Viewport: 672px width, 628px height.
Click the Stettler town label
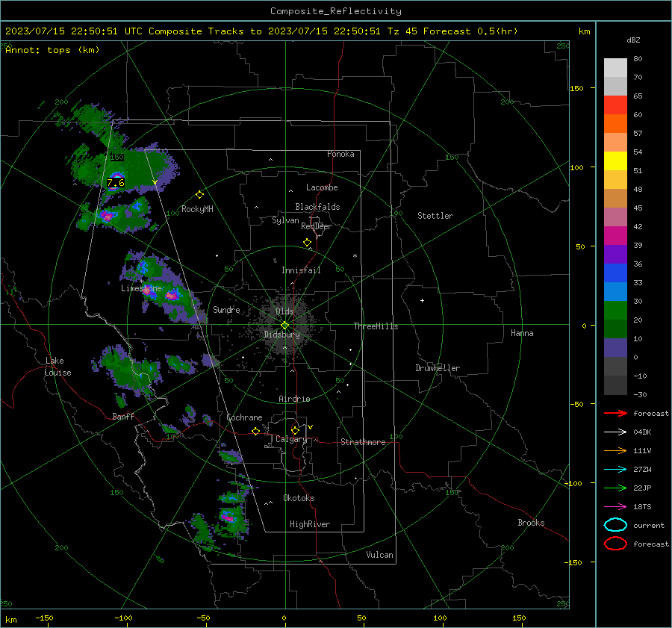point(435,216)
